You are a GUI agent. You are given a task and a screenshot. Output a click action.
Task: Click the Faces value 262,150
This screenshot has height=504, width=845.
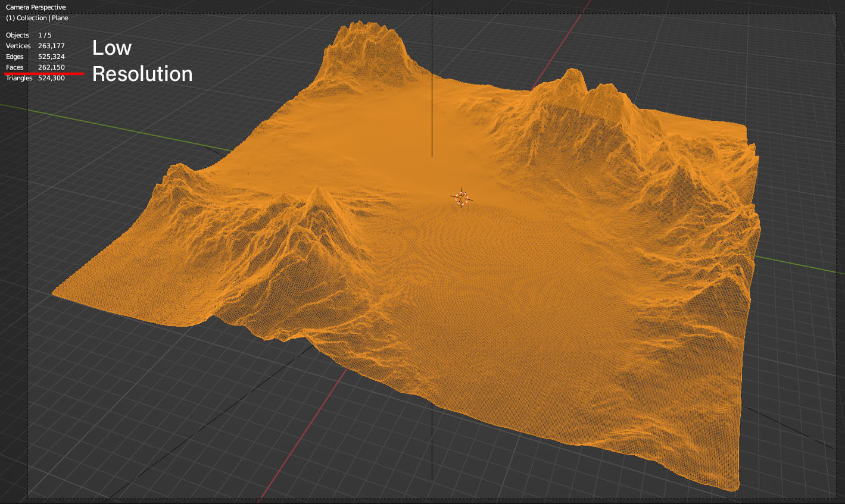[51, 67]
